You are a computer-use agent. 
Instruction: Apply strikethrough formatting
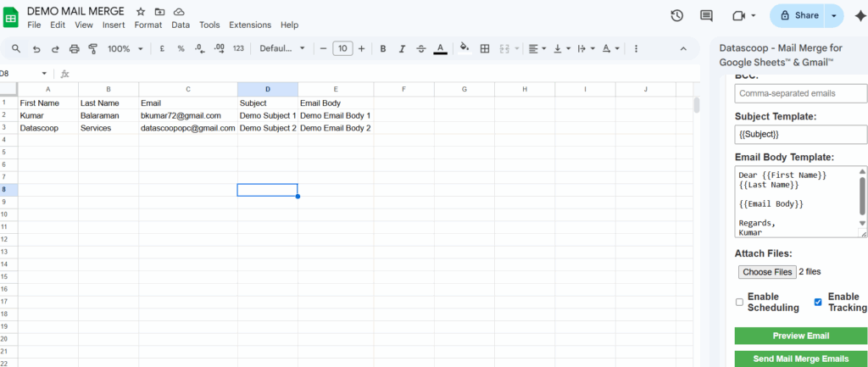pos(420,49)
